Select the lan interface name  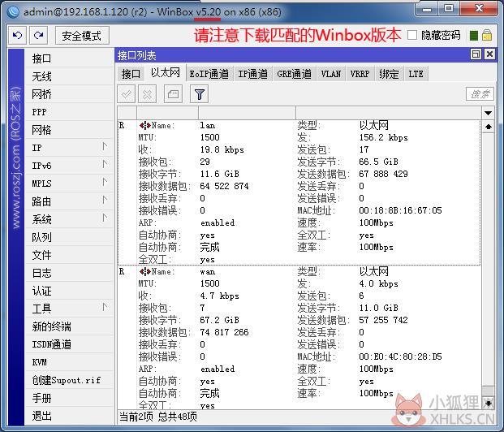(x=207, y=125)
